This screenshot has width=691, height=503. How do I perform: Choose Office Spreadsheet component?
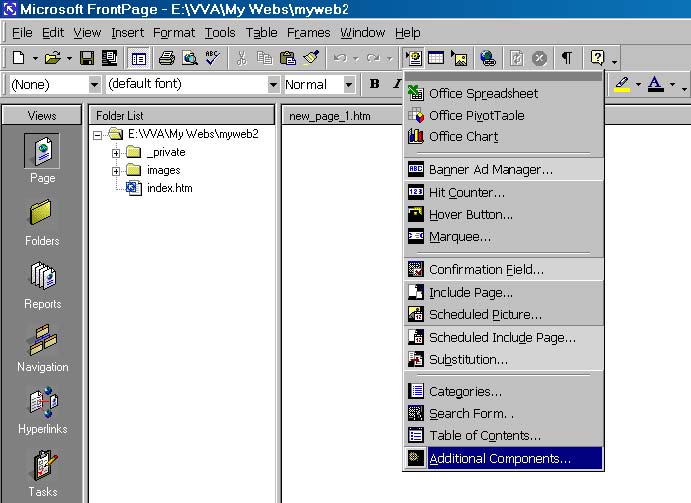(x=503, y=93)
